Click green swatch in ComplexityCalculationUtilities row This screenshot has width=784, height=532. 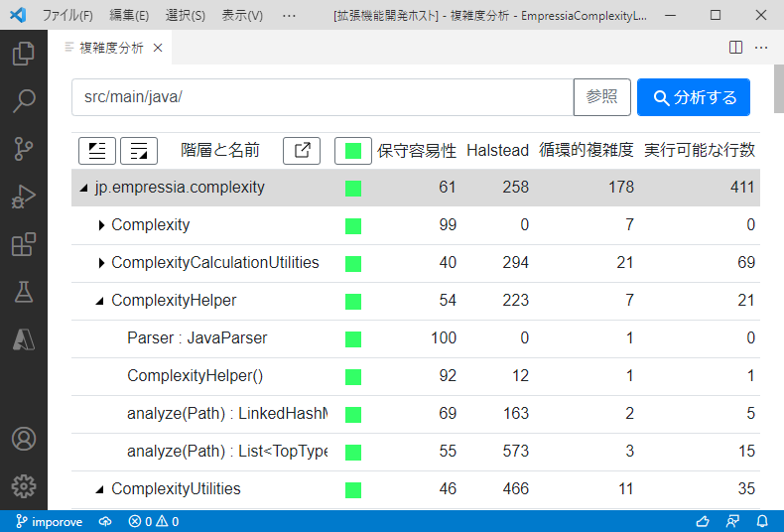click(353, 264)
